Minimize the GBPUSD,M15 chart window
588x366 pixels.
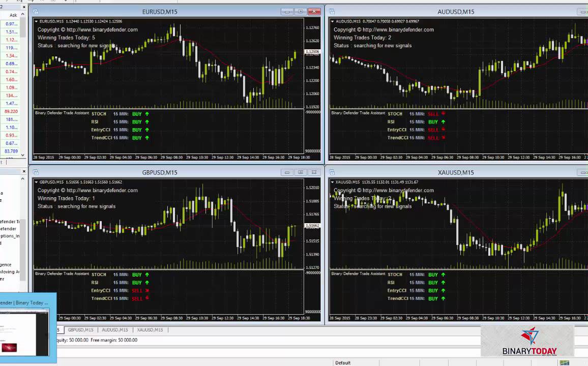tap(287, 172)
